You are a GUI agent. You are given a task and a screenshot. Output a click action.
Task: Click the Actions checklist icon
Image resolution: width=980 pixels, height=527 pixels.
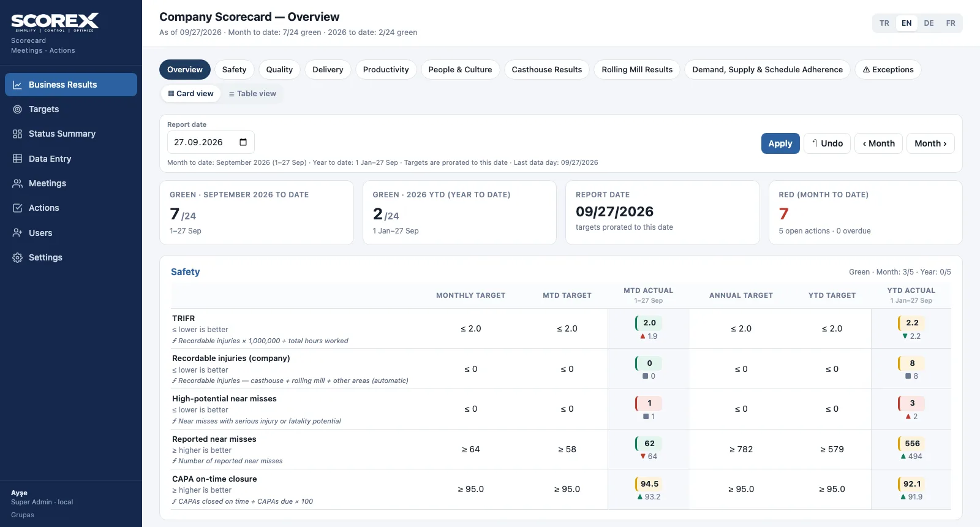(18, 208)
